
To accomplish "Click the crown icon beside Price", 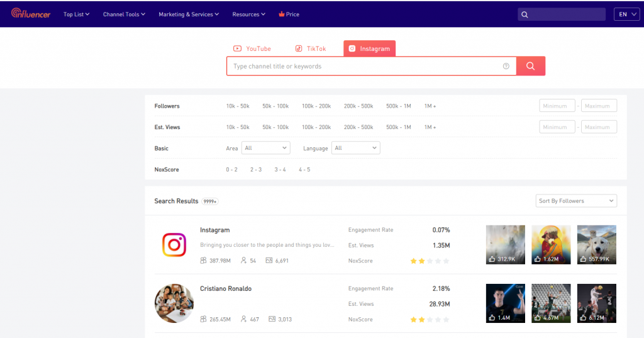I will (x=281, y=14).
